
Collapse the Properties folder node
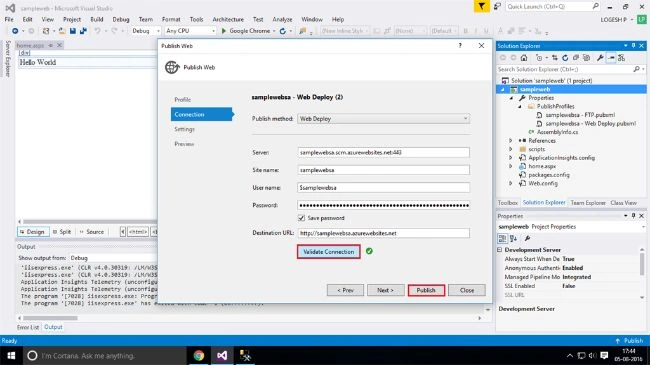tap(512, 98)
